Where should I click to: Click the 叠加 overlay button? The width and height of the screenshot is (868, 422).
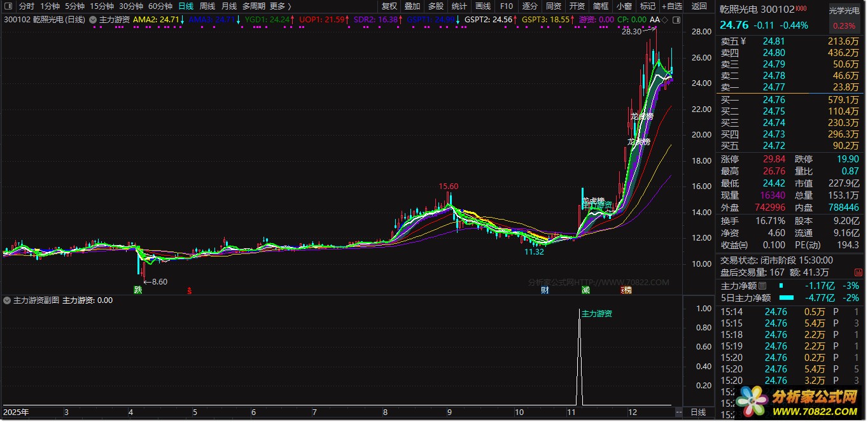[412, 6]
